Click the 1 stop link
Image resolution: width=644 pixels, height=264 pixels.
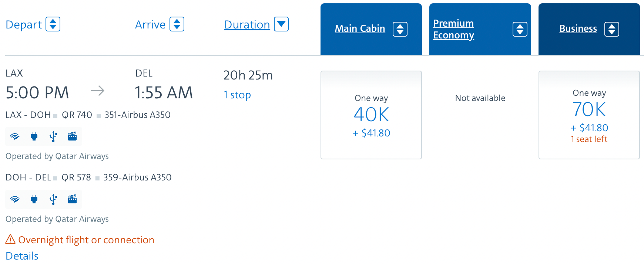pyautogui.click(x=237, y=95)
